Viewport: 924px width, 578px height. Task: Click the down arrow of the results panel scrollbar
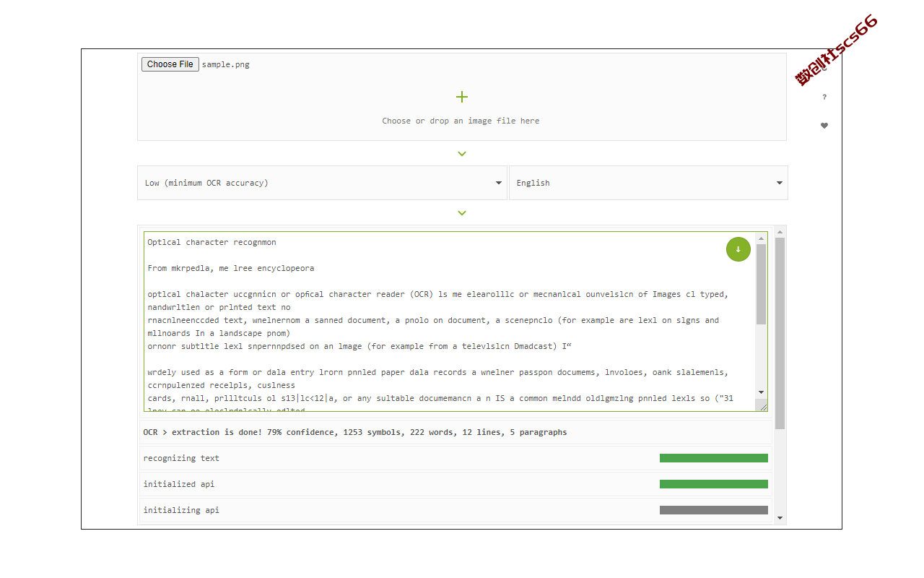(x=780, y=518)
